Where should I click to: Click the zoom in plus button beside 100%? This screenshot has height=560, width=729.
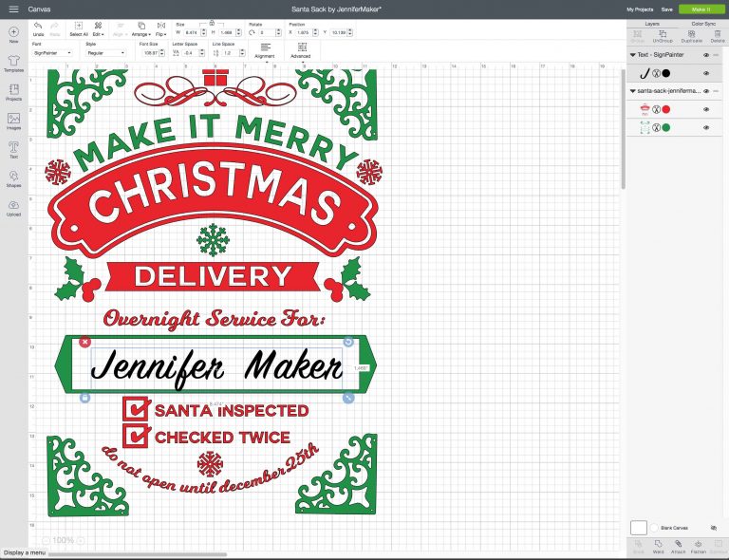(x=81, y=540)
